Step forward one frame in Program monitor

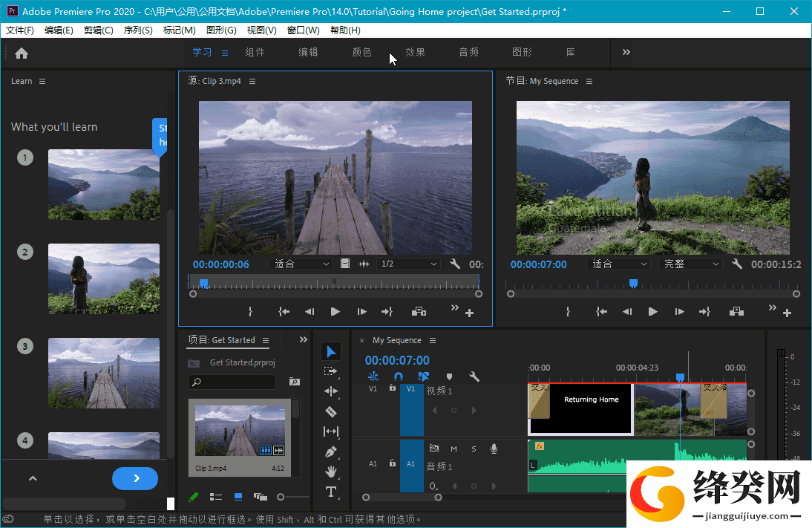(x=679, y=311)
